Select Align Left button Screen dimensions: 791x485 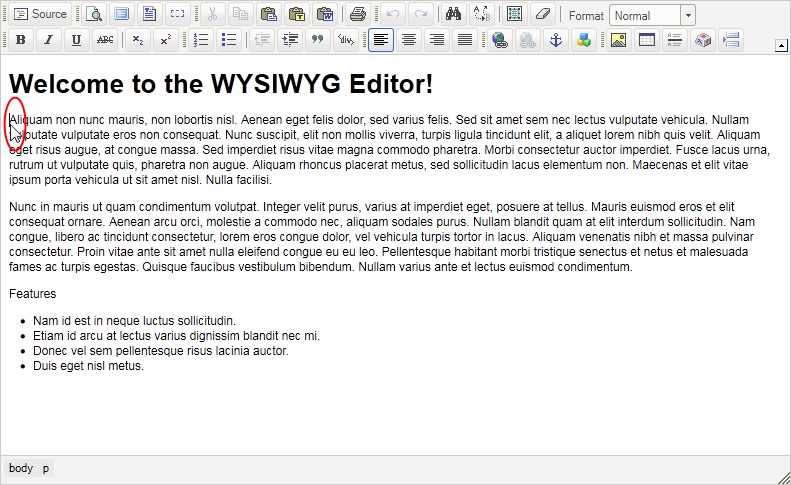tap(381, 40)
